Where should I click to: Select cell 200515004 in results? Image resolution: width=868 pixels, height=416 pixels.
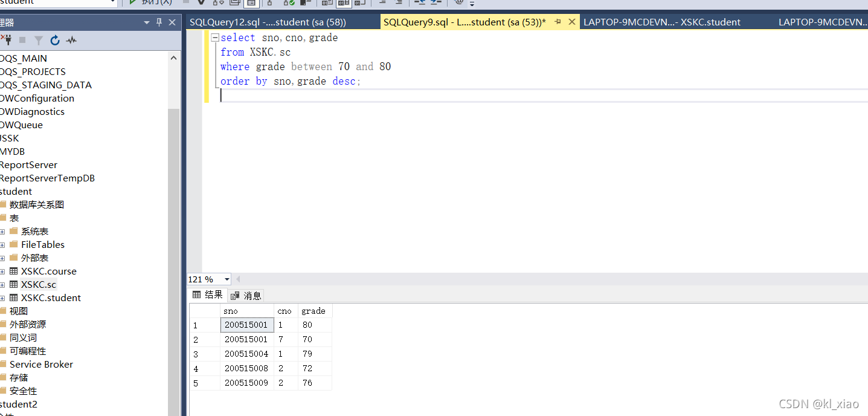pos(247,354)
